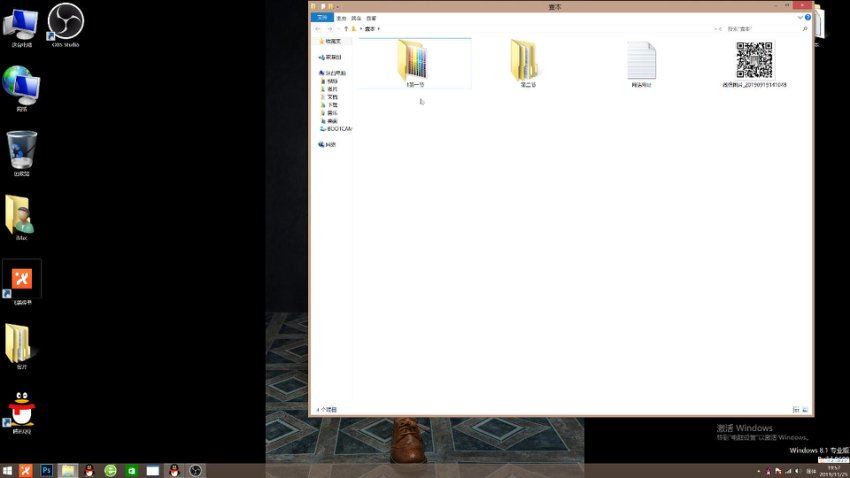Open the user folder with person icon
Viewport: 850px width, 478px height.
tap(21, 218)
